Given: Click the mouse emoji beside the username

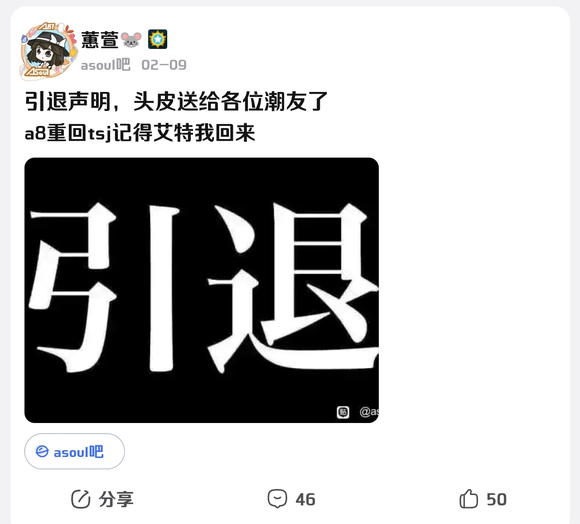Looking at the screenshot, I should click(x=131, y=40).
